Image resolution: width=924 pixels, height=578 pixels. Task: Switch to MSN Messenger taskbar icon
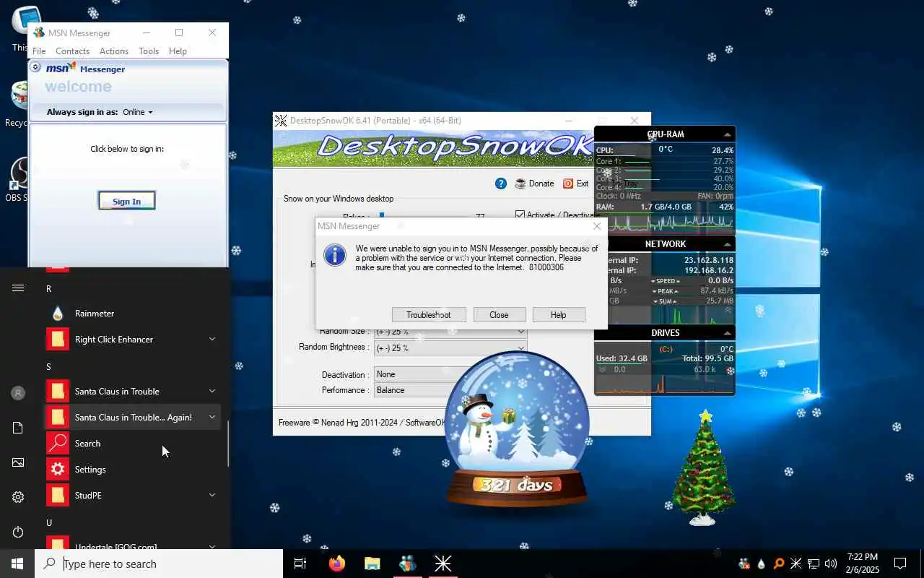pyautogui.click(x=407, y=564)
